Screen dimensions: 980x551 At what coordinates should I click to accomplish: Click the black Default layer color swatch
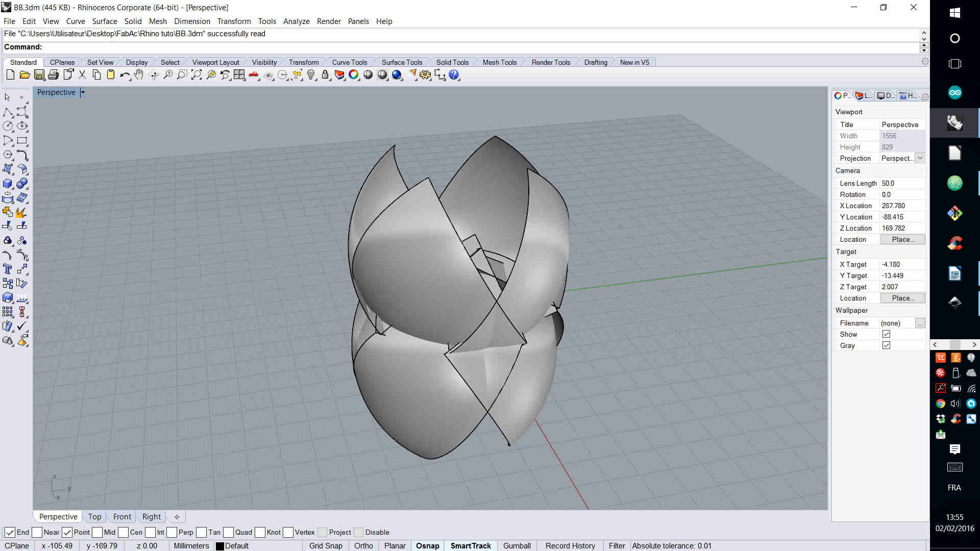click(220, 546)
